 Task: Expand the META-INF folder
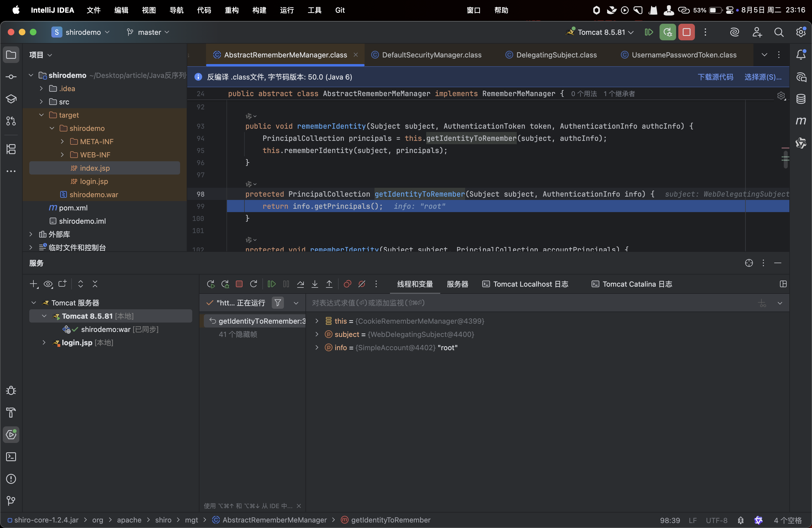62,142
